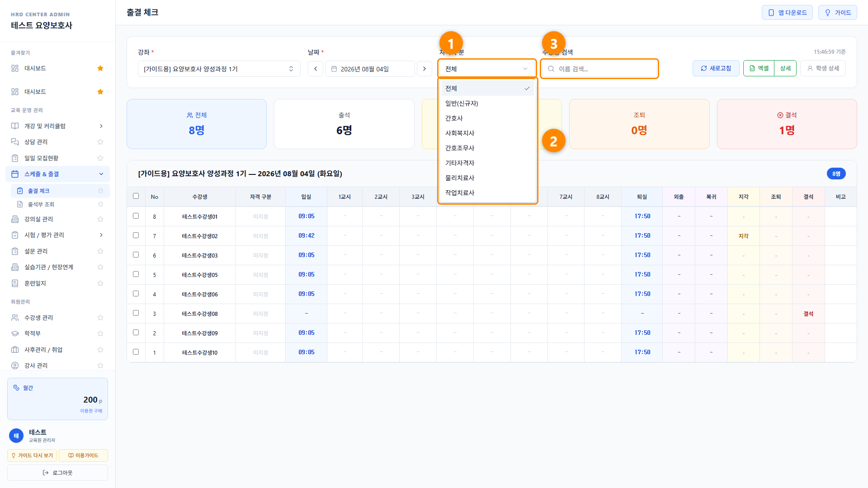Check the row for 테스트수강생01
This screenshot has width=868, height=488.
(136, 216)
